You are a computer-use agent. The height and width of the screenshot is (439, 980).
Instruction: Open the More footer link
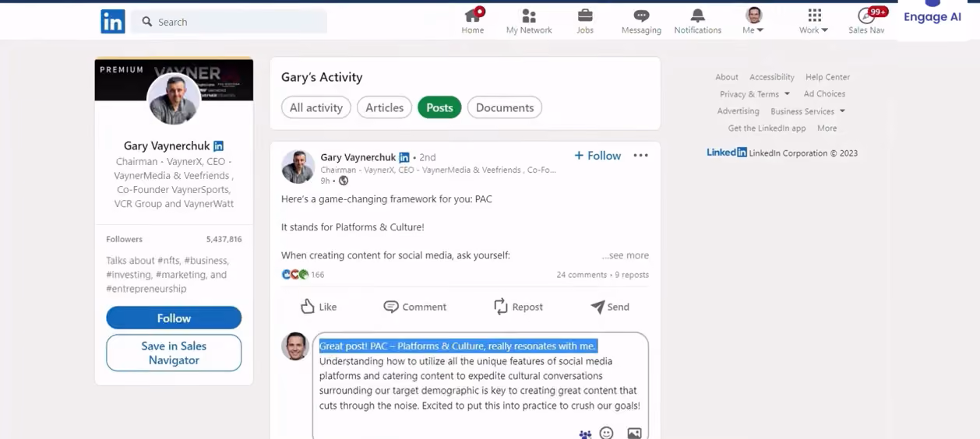pos(827,128)
